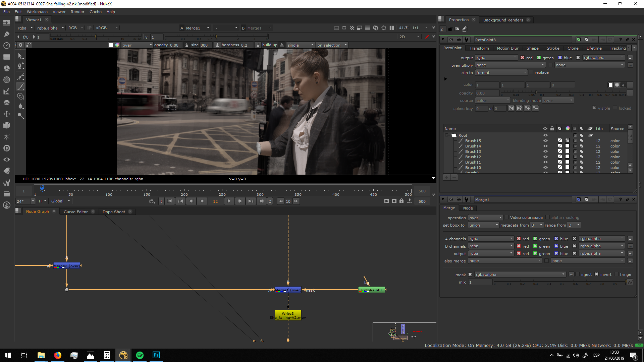Jump to the last frame button
The height and width of the screenshot is (362, 644).
pos(261,201)
